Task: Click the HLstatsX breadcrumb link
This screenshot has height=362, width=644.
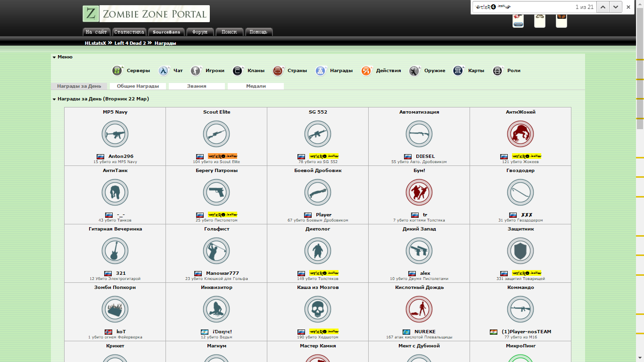Action: click(95, 43)
